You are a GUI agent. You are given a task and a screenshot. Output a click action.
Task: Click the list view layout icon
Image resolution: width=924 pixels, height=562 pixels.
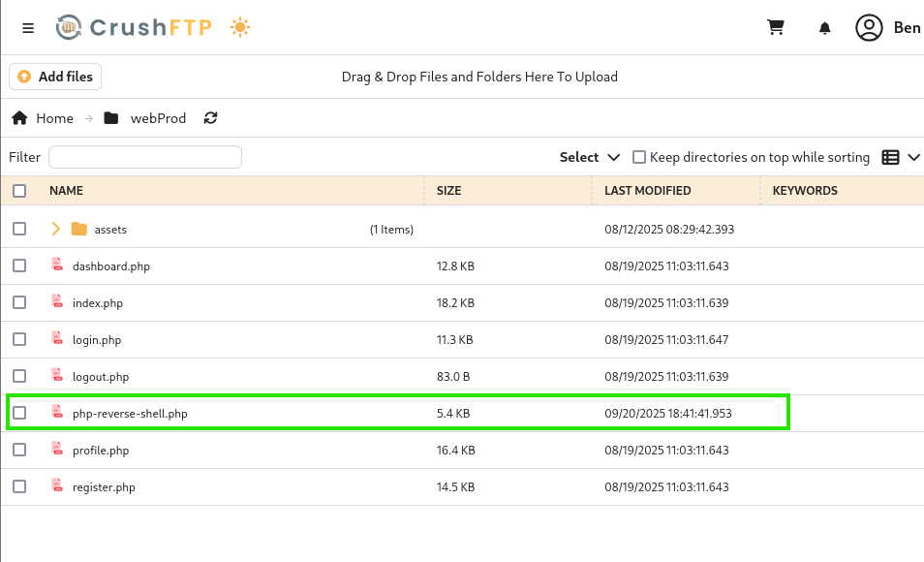tap(890, 157)
